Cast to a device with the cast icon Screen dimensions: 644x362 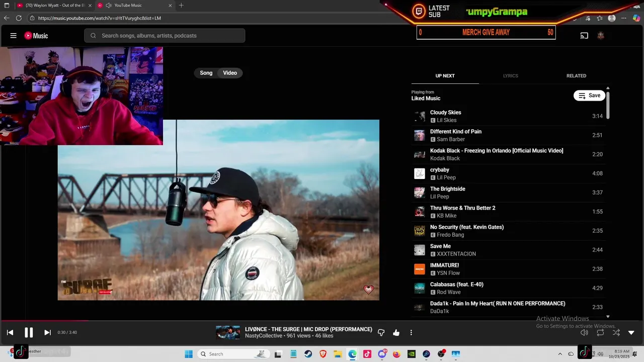click(584, 36)
